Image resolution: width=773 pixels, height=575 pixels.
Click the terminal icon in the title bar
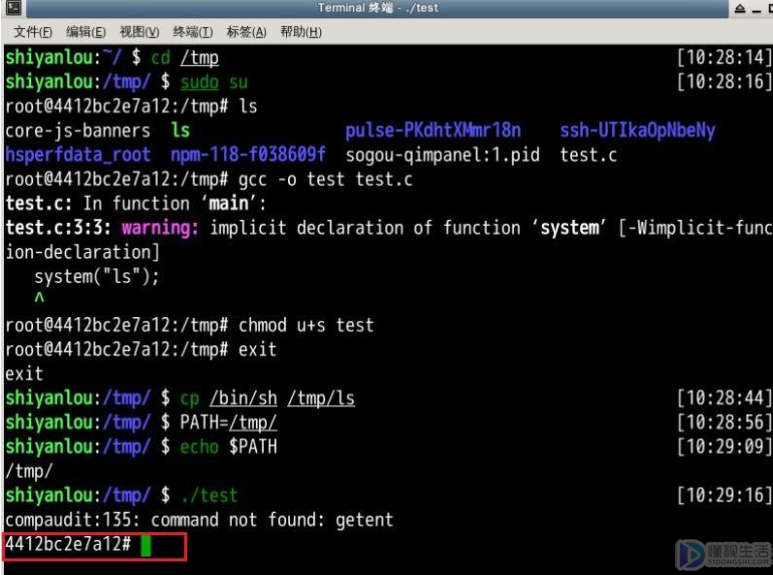point(13,7)
